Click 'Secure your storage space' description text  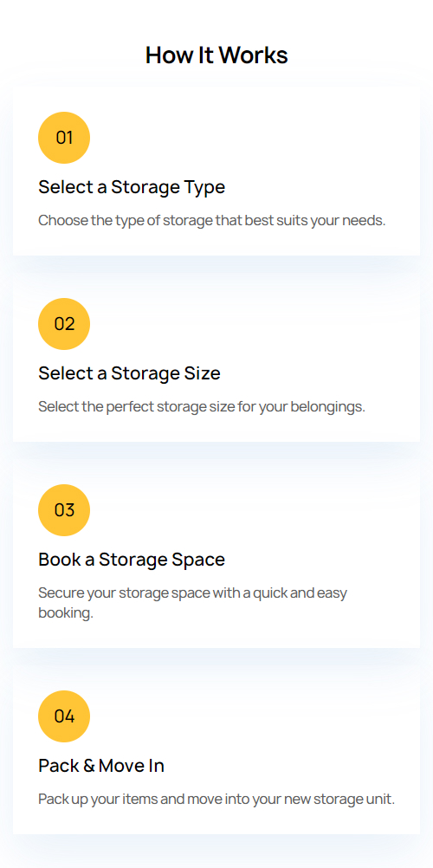[x=193, y=603]
